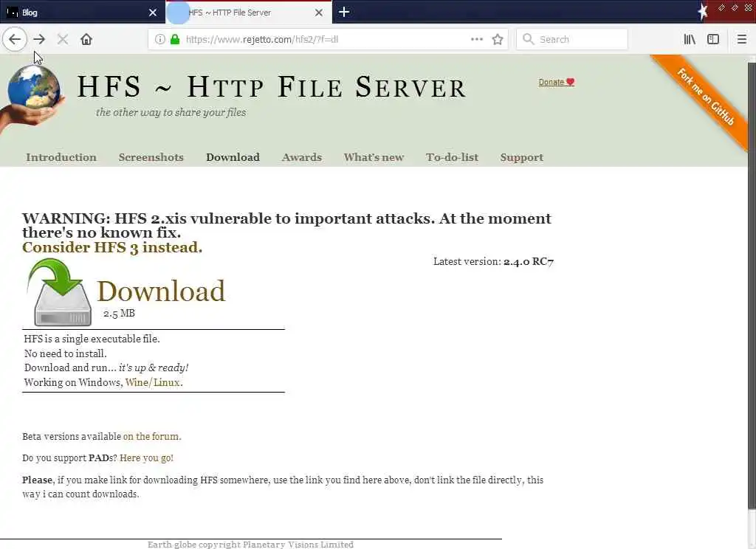Click the forward navigation arrow
Viewport: 756px width, 549px height.
(x=40, y=39)
